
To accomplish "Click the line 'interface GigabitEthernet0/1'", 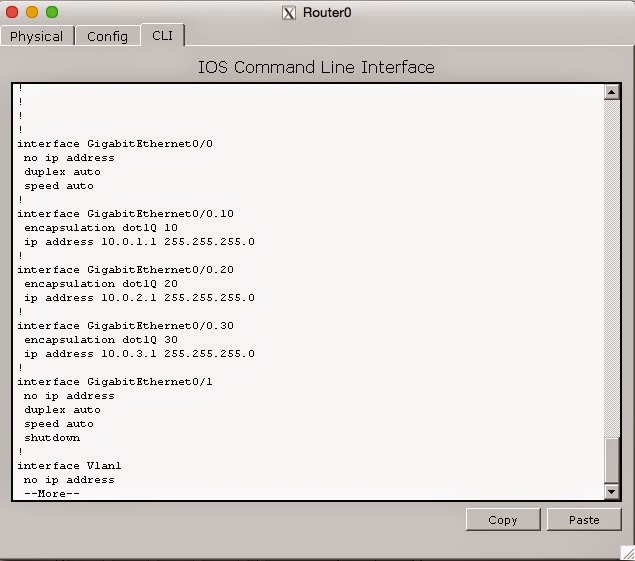I will click(115, 382).
